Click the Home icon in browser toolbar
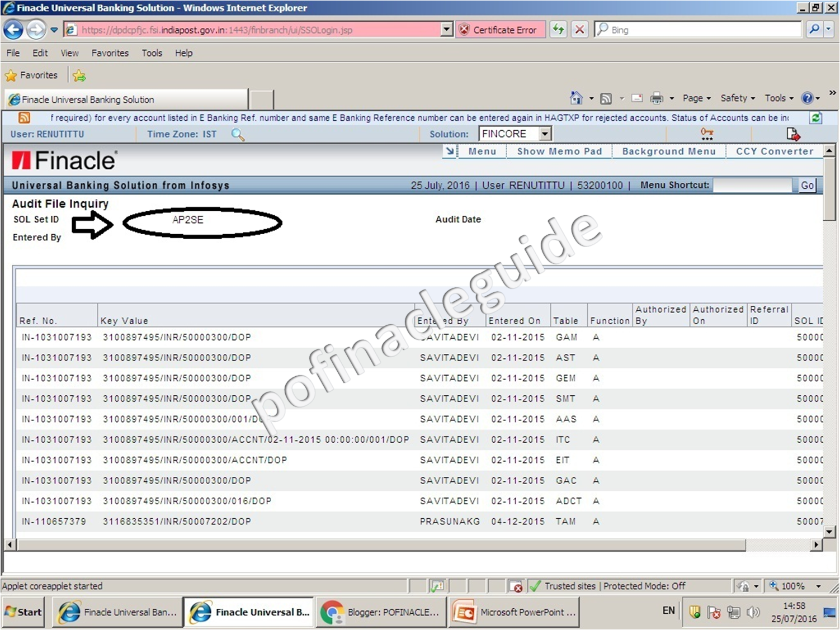Screen dimensions: 840x630 pos(577,98)
